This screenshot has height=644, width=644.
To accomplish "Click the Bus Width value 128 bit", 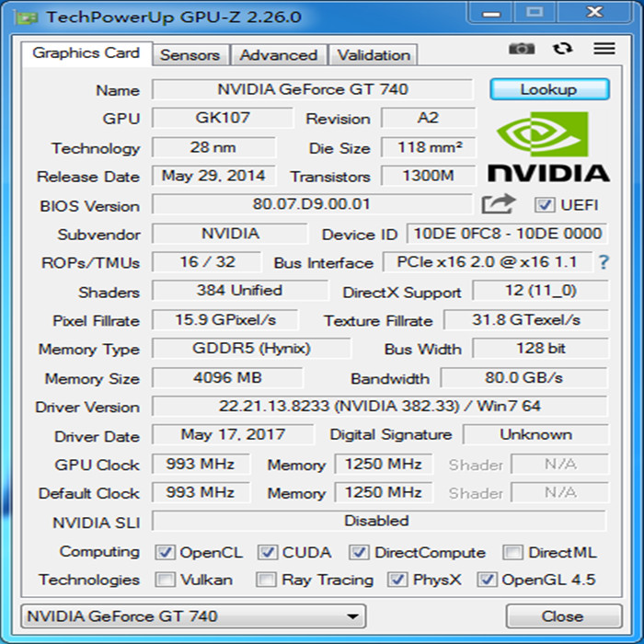I will pos(541,349).
